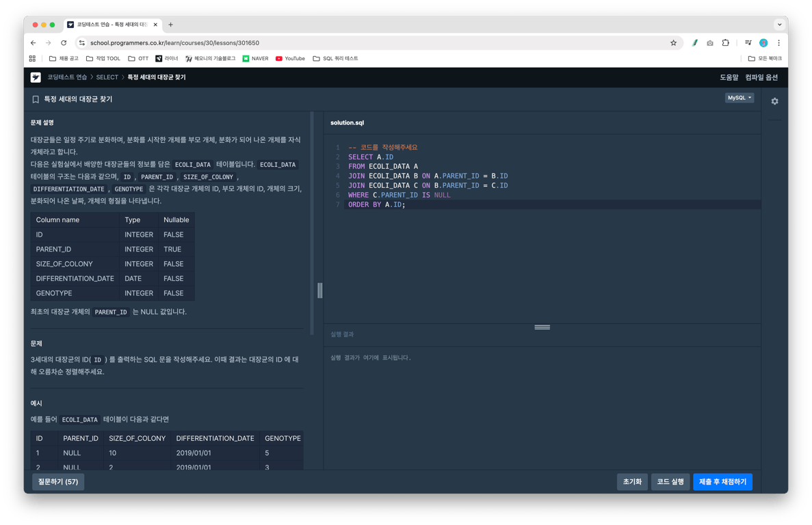Open the 채용 공고 bookmark folder
The height and width of the screenshot is (525, 812).
(63, 59)
